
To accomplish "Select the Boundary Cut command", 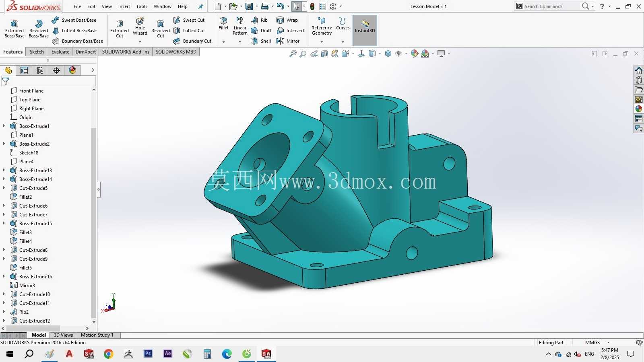I will [x=192, y=41].
